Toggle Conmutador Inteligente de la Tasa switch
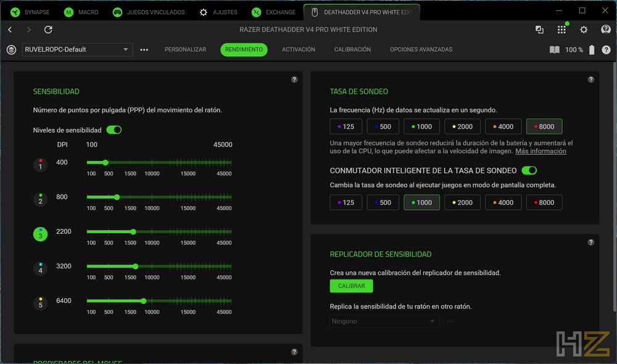The image size is (617, 364). pyautogui.click(x=529, y=170)
